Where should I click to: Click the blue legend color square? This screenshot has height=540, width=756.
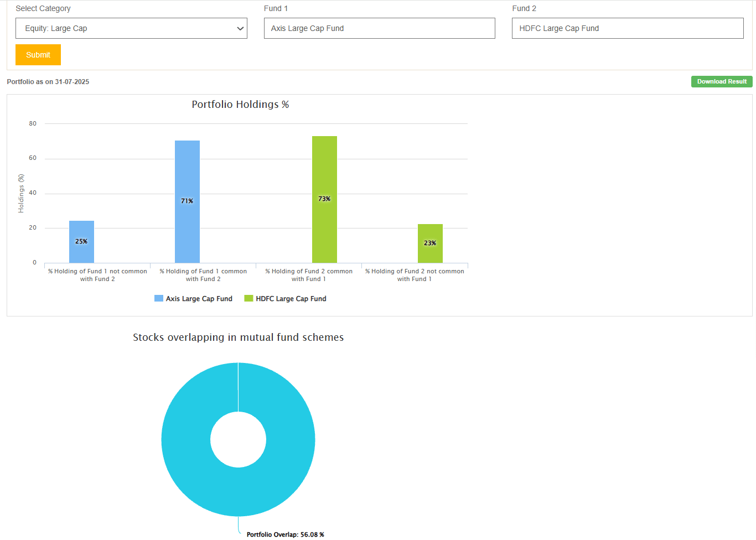point(159,299)
